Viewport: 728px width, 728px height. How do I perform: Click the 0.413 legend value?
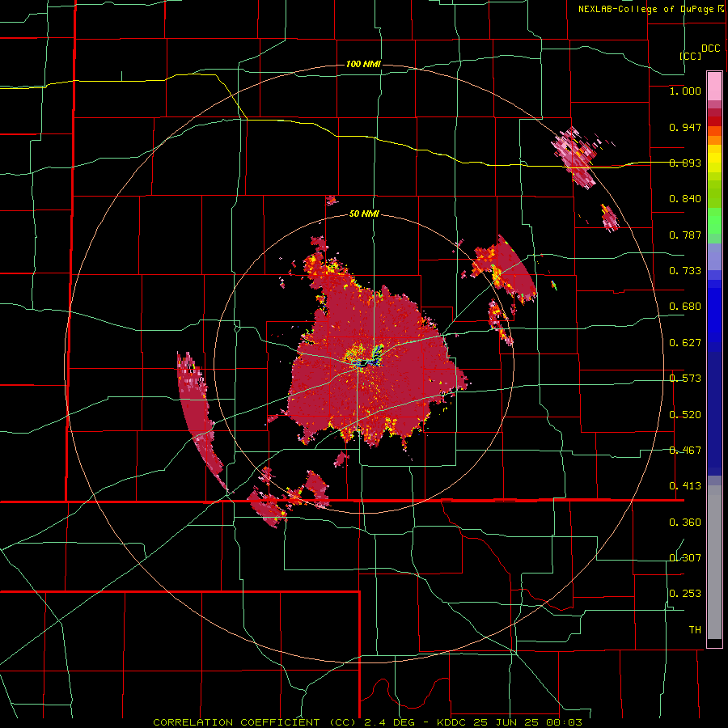tap(685, 486)
